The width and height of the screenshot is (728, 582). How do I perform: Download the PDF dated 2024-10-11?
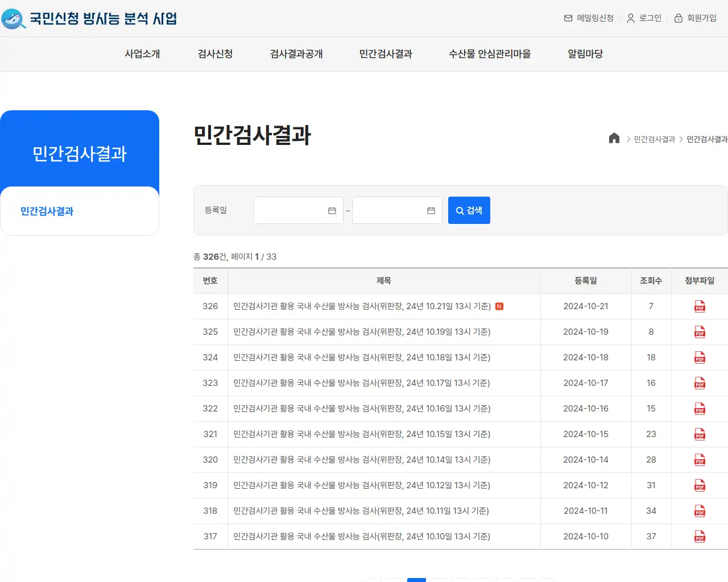click(700, 512)
